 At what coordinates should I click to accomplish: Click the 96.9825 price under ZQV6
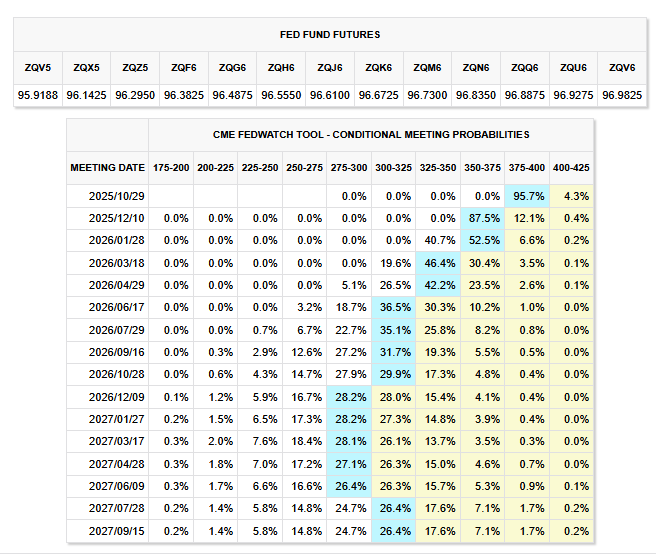(621, 94)
